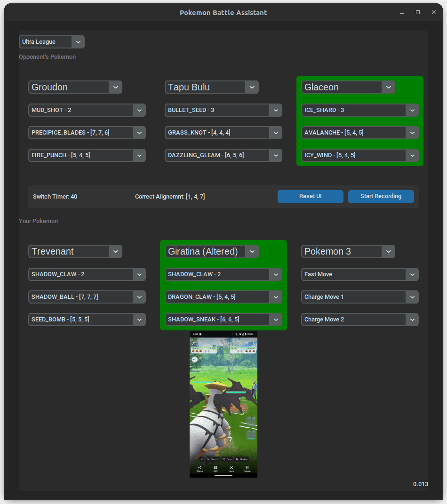Expand the DRAGON_CLAW charge move dropdown
Viewport: 447px width, 504px height.
point(223,297)
